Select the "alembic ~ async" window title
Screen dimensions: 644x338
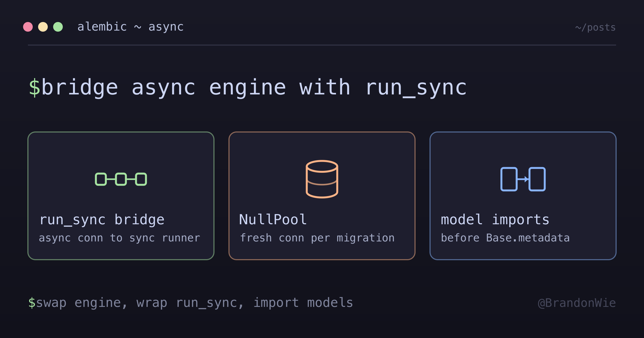pyautogui.click(x=130, y=27)
